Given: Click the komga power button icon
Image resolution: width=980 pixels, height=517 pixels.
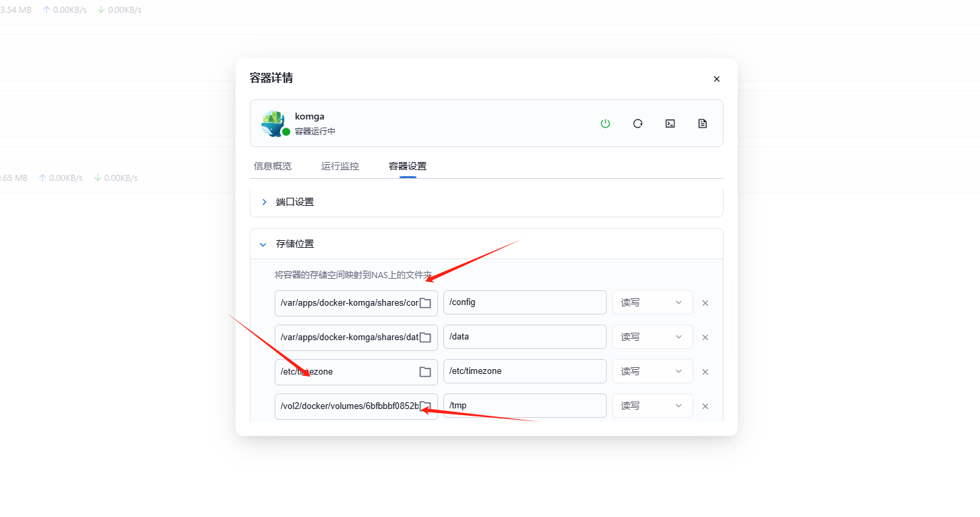Looking at the screenshot, I should click(x=605, y=124).
